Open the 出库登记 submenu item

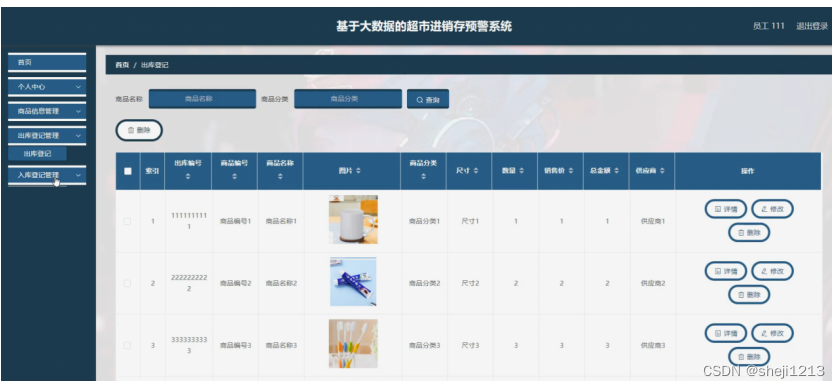click(38, 154)
